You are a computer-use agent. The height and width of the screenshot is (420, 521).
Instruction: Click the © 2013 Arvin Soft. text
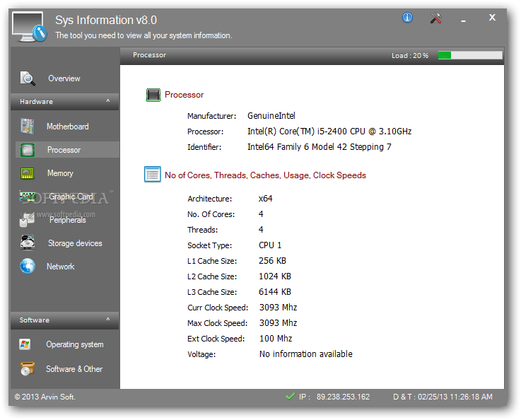point(45,397)
